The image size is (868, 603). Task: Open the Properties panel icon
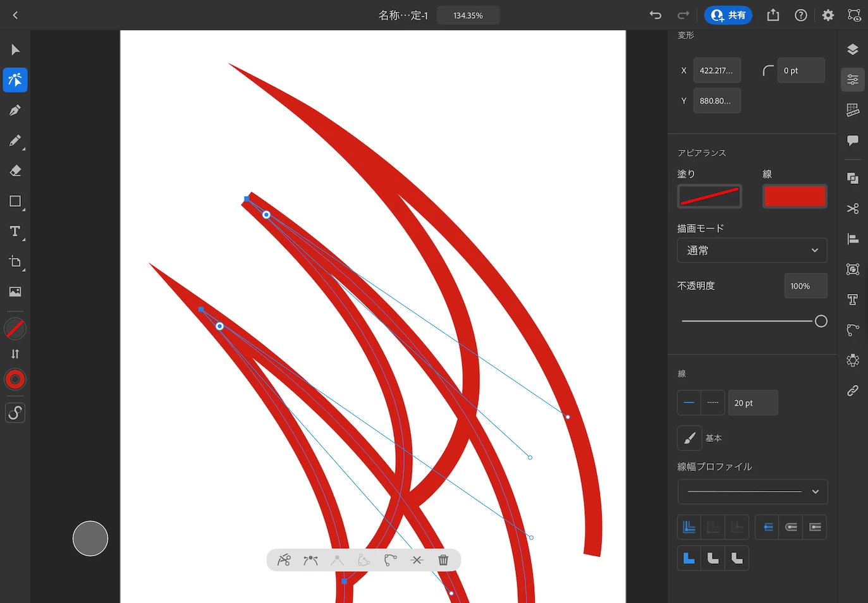pos(853,80)
